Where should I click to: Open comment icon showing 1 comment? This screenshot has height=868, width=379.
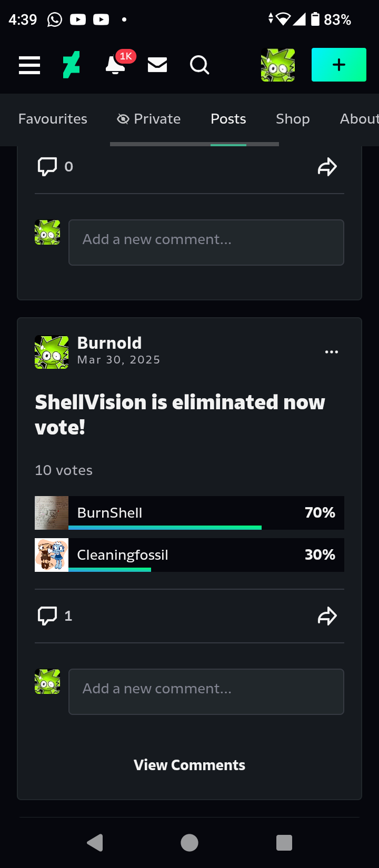coord(55,616)
